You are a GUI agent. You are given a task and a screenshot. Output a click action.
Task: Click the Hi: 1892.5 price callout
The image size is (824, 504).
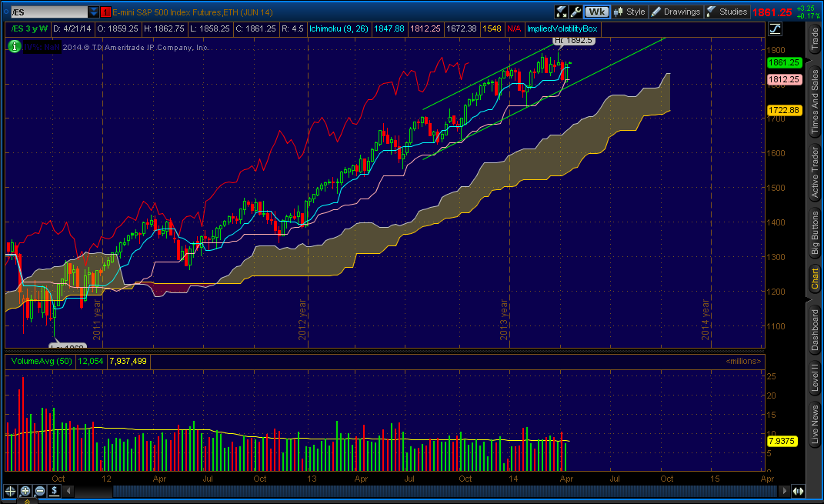(x=573, y=41)
